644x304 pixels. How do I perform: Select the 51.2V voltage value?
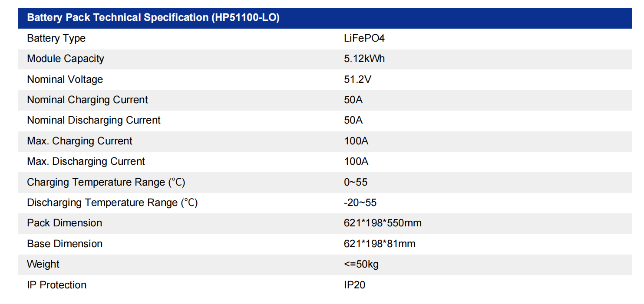[x=357, y=79]
